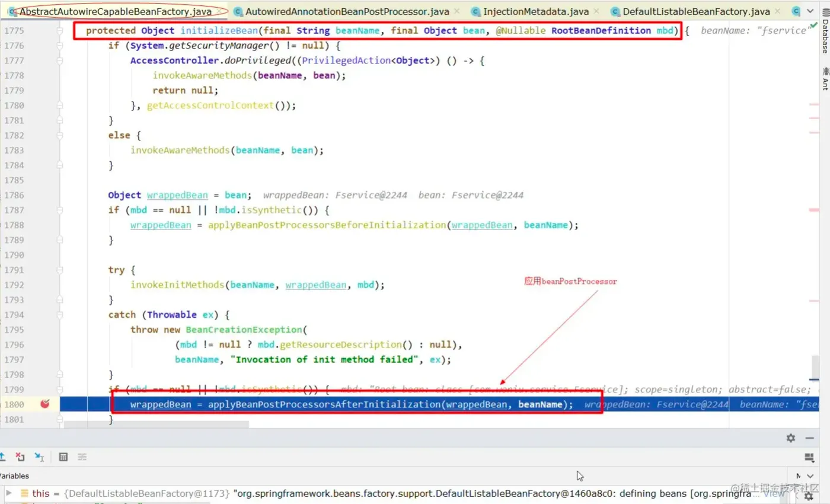Viewport: 830px width, 504px height.
Task: Switch to InjectionMetadata.java tab
Action: pos(536,11)
